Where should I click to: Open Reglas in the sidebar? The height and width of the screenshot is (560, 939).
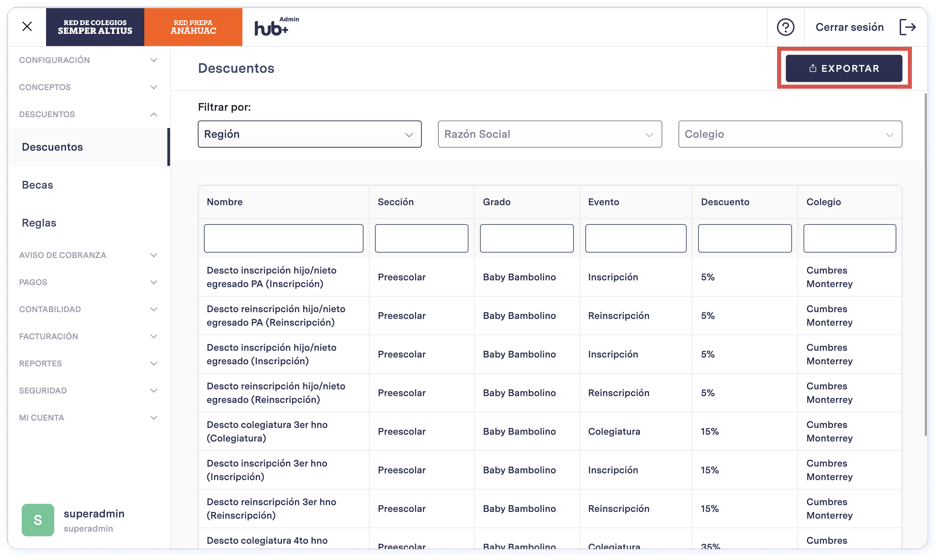89,223
